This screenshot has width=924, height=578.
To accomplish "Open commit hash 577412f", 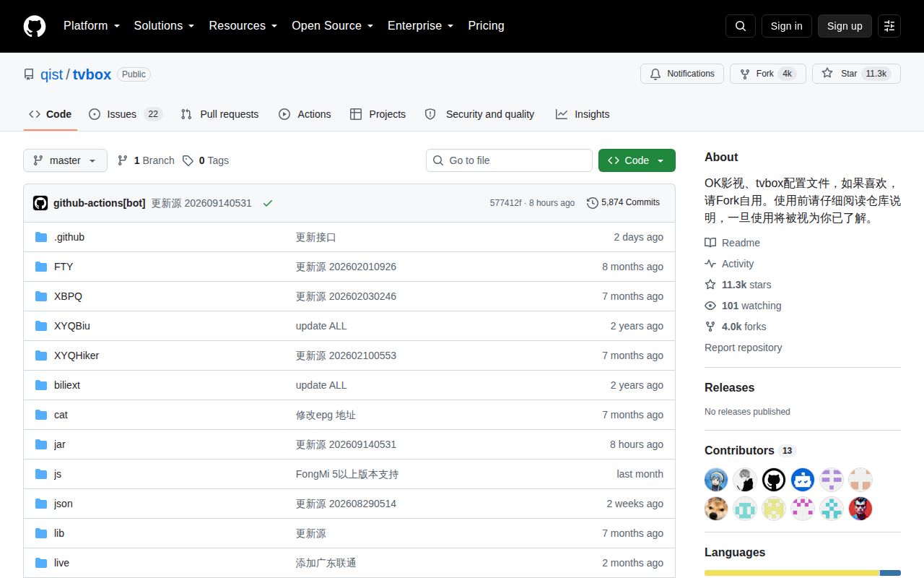I will tap(505, 203).
